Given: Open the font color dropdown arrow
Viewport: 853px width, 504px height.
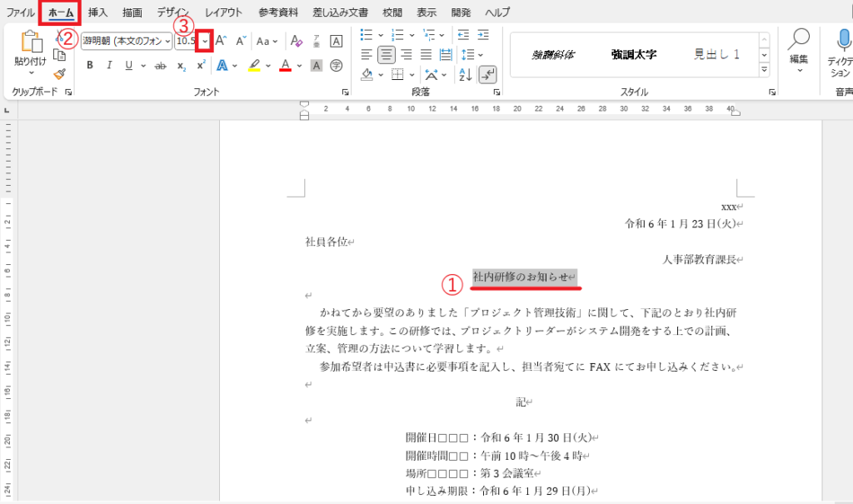Looking at the screenshot, I should (299, 66).
